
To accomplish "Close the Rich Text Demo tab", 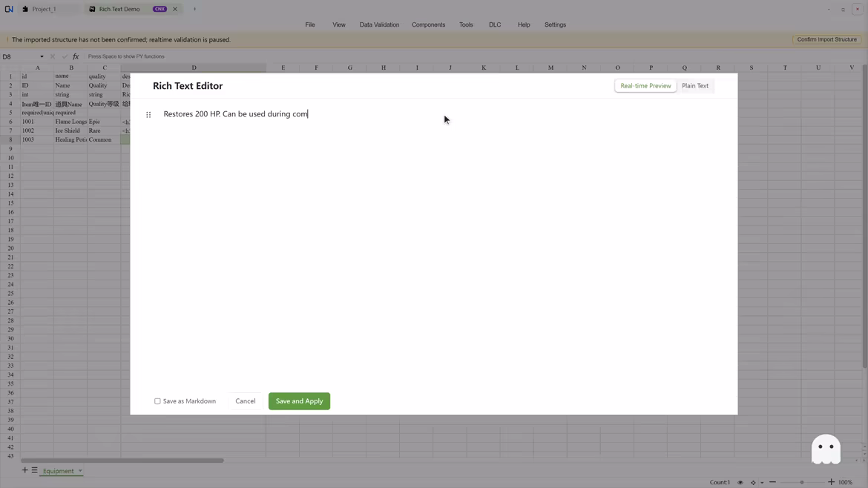I will (175, 9).
